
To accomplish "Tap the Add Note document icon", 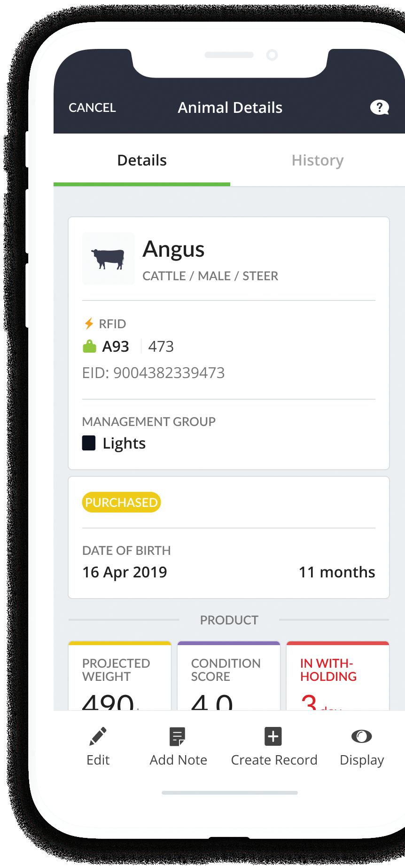I will tap(178, 737).
